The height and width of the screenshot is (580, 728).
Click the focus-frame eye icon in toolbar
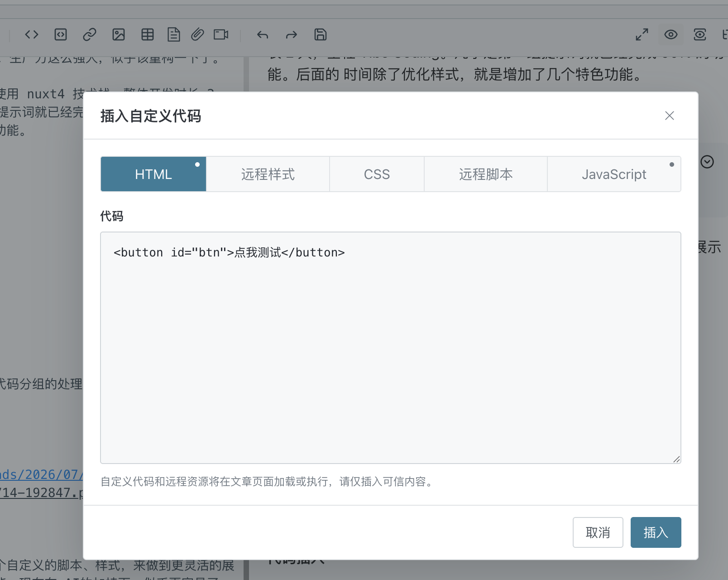[700, 34]
